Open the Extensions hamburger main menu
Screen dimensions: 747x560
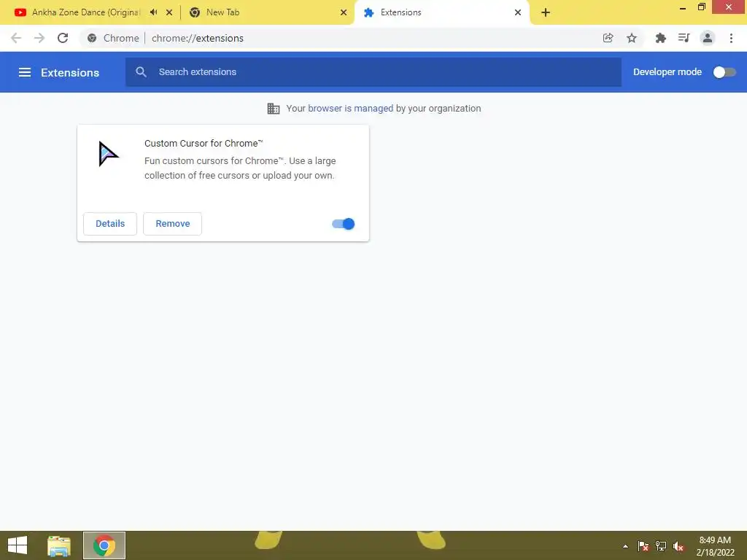25,72
